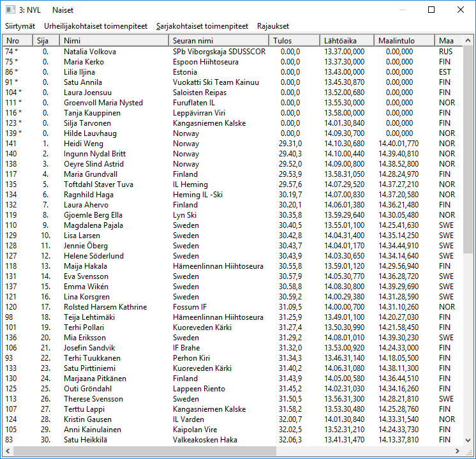
Task: Select the row for Natalia Volkova
Action: click(x=233, y=52)
